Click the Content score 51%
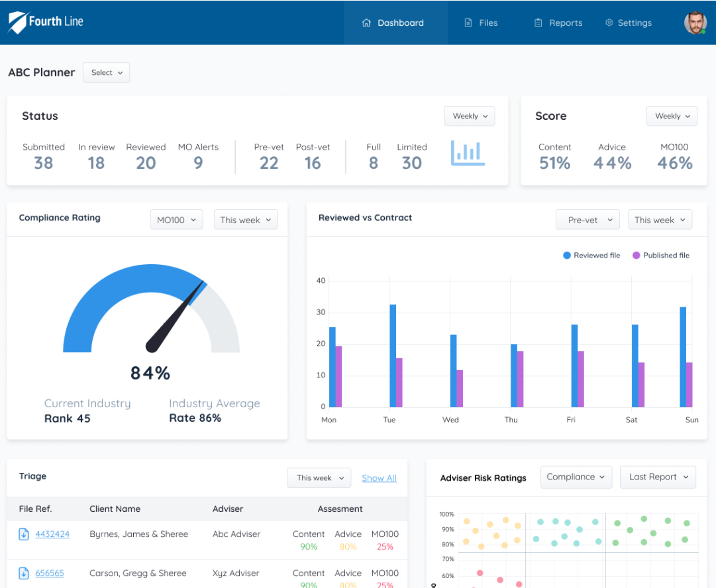Viewport: 716px width, 588px height. [x=555, y=163]
